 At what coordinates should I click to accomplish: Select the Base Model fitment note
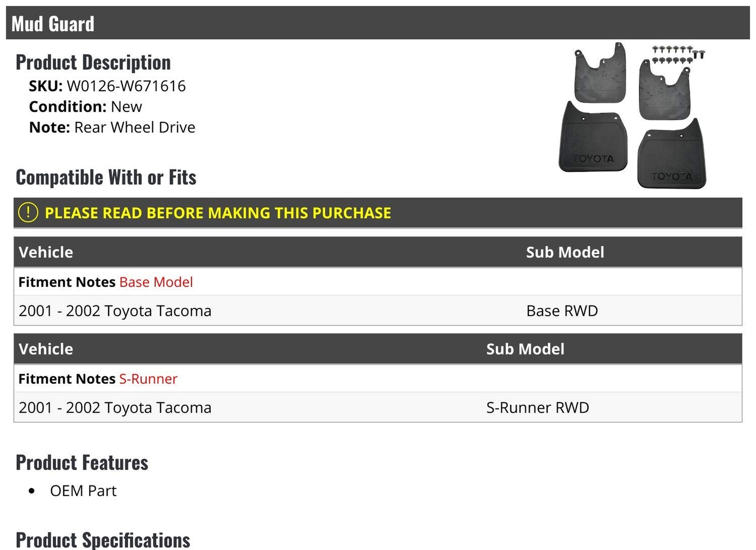[156, 282]
